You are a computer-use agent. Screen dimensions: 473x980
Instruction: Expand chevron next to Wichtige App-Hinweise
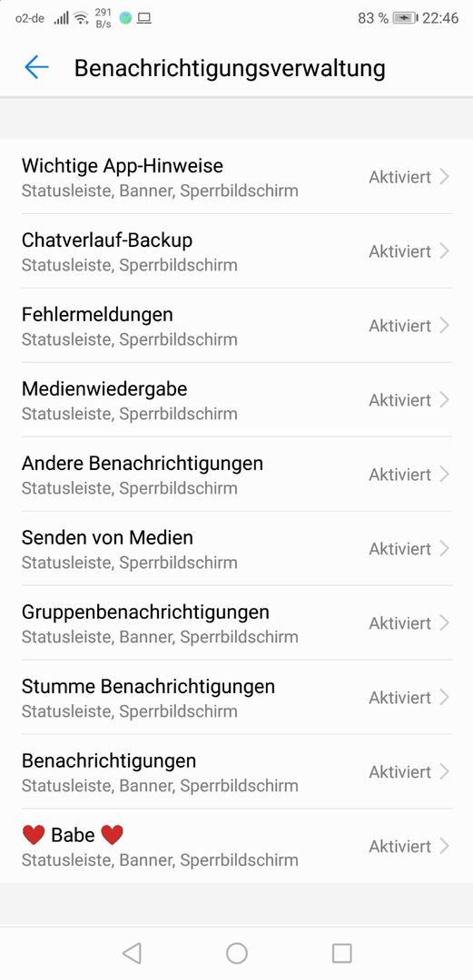click(x=444, y=177)
